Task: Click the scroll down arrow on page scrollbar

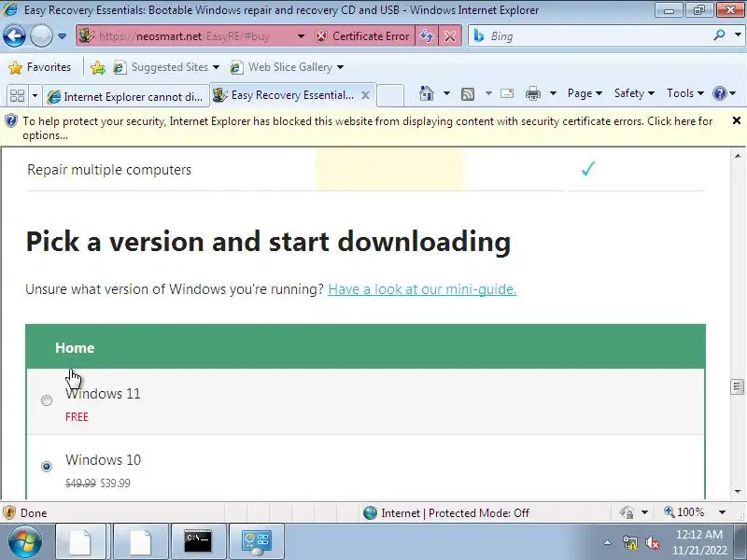Action: point(738,492)
